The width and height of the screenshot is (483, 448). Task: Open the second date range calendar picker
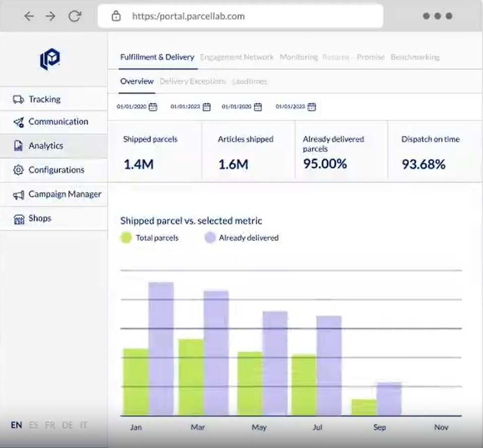[x=206, y=107]
